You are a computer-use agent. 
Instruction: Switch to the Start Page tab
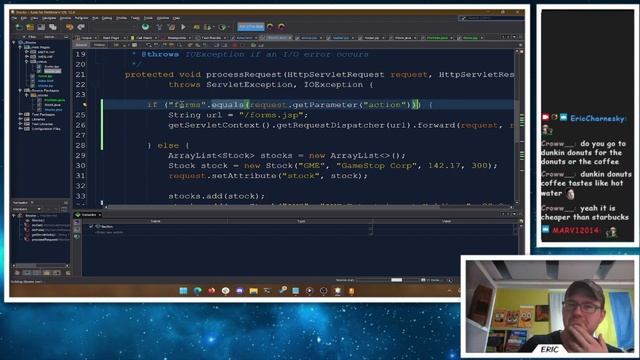111,38
